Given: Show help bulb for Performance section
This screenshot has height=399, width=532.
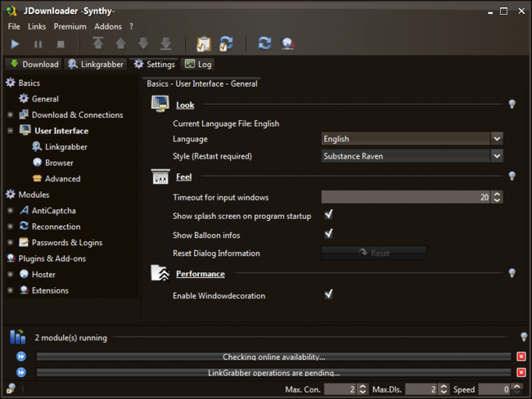Looking at the screenshot, I should 512,273.
